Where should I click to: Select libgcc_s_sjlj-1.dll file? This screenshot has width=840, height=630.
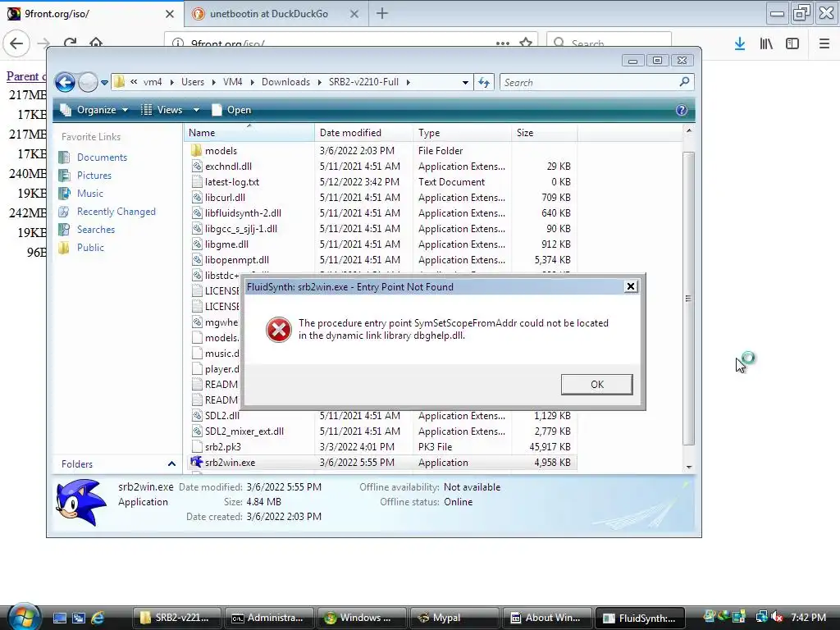(x=241, y=228)
